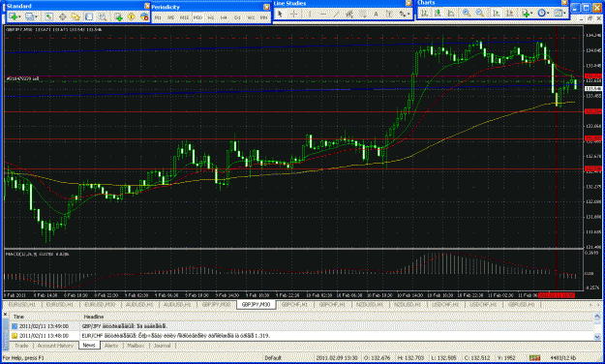Viewport: 605px width, 364px height.
Task: Place a New Order via toolbar icon
Action: (x=118, y=16)
